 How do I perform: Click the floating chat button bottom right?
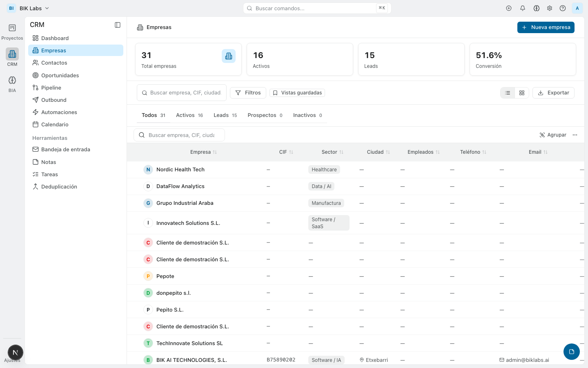point(571,352)
